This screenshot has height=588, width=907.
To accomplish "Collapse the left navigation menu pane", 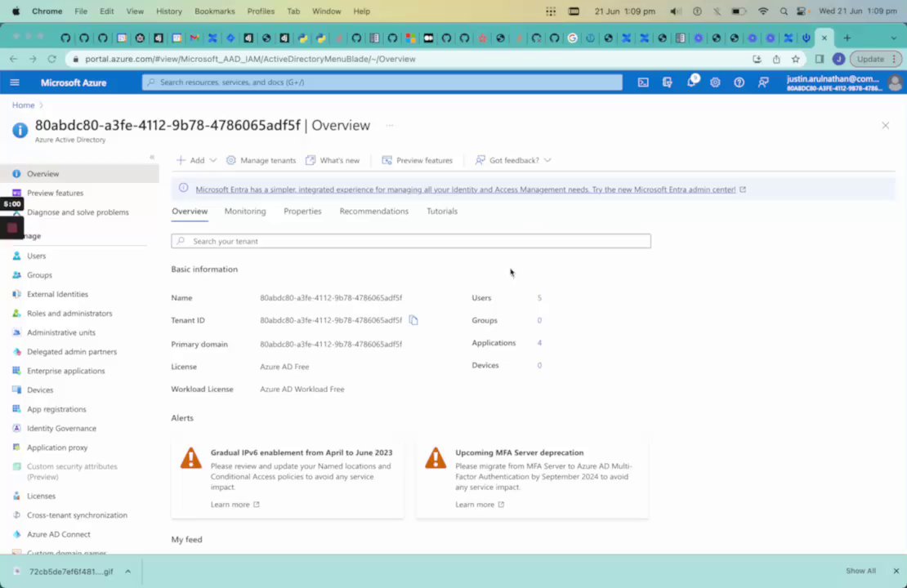I will (151, 157).
